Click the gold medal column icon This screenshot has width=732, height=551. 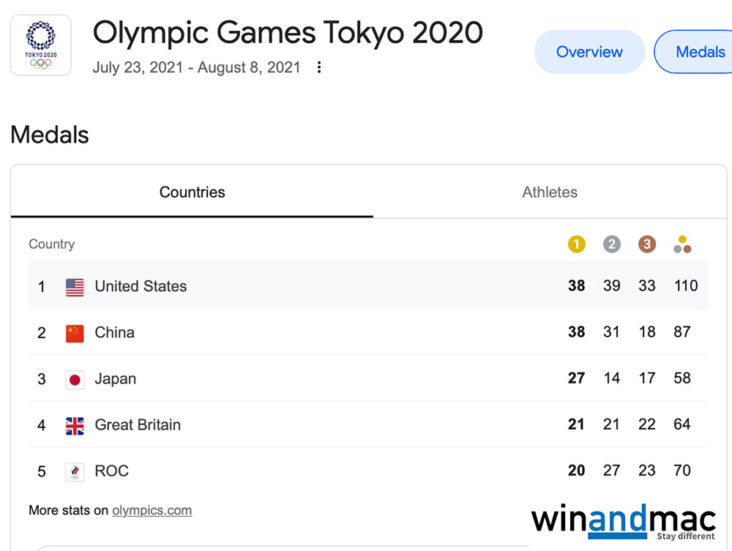[576, 244]
